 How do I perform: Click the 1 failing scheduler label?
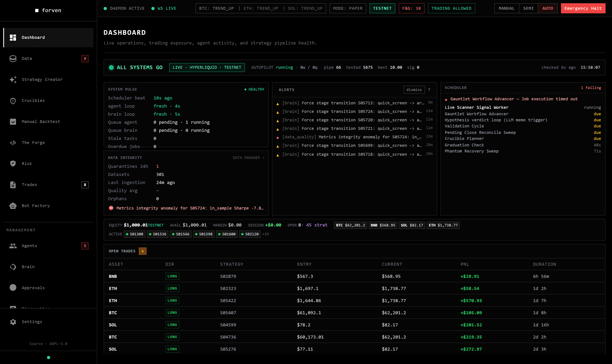pyautogui.click(x=591, y=88)
